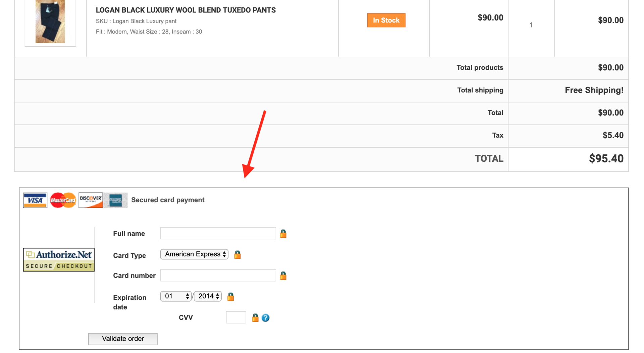This screenshot has width=644, height=353.
Task: Focus the Full name input field
Action: click(x=218, y=233)
